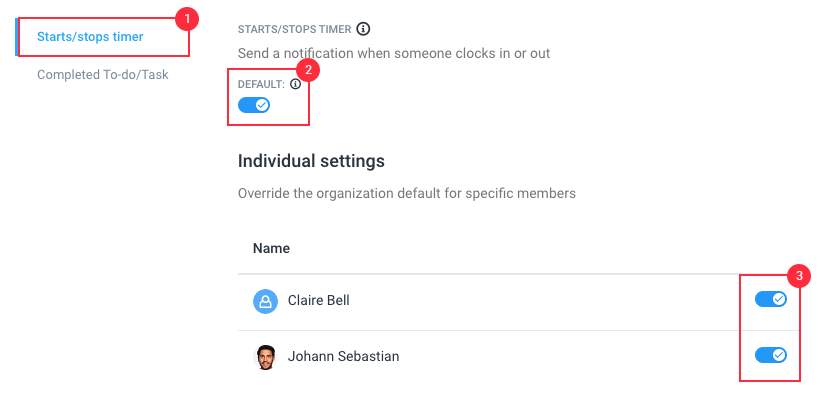
Task: Click the red number 3 badge
Action: (799, 276)
